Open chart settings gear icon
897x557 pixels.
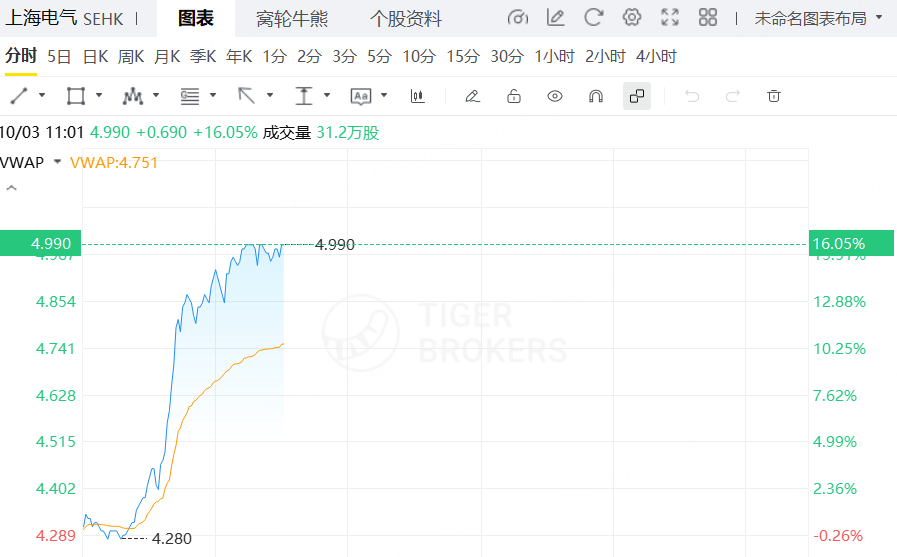(632, 18)
